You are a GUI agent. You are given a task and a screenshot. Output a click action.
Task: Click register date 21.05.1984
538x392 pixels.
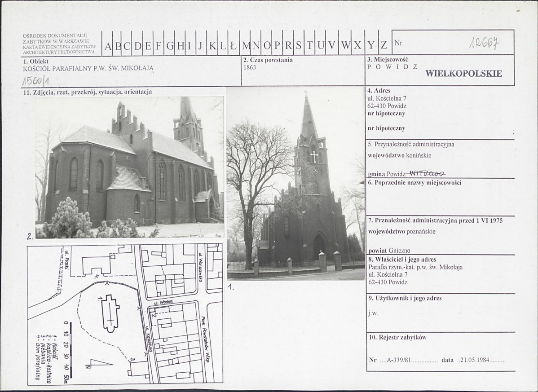coord(475,360)
